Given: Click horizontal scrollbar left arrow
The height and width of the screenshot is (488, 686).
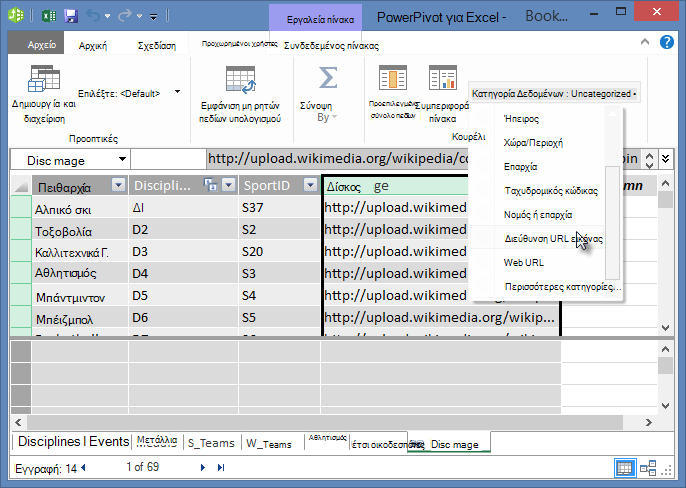Looking at the screenshot, I should 18,422.
